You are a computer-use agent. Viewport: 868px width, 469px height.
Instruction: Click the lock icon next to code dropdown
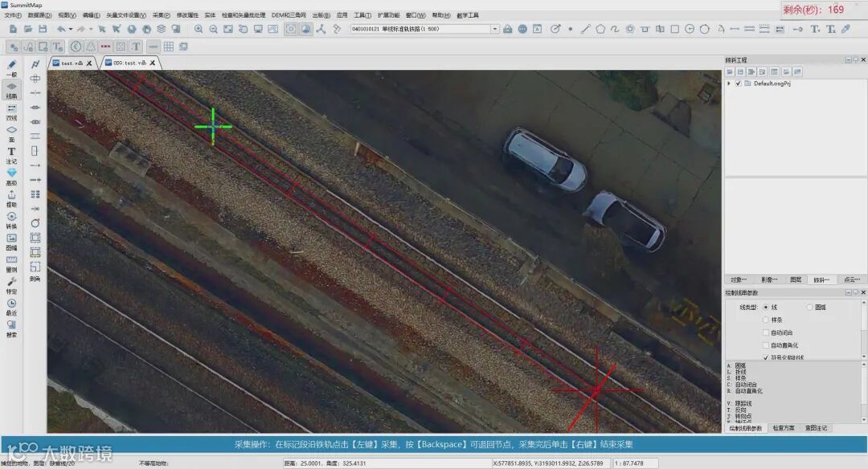pos(508,29)
